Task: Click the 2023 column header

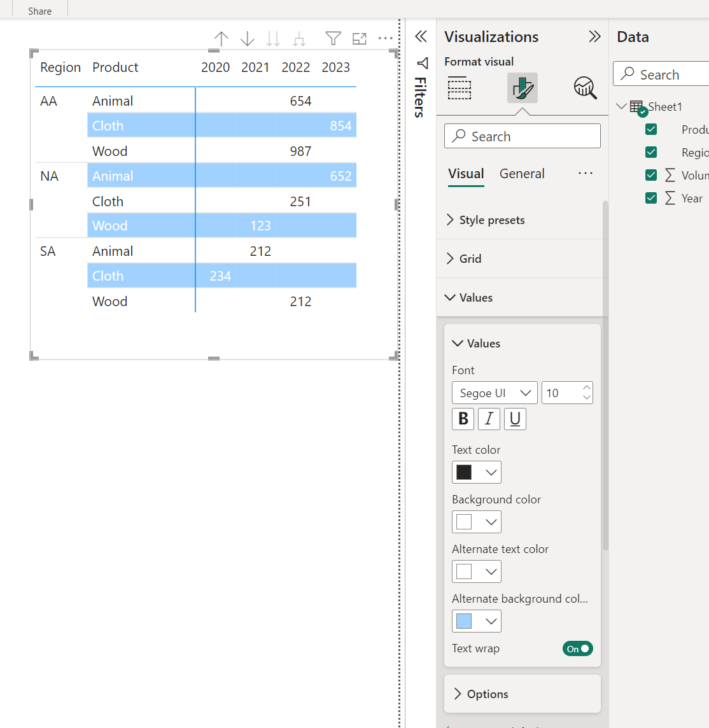Action: tap(335, 68)
